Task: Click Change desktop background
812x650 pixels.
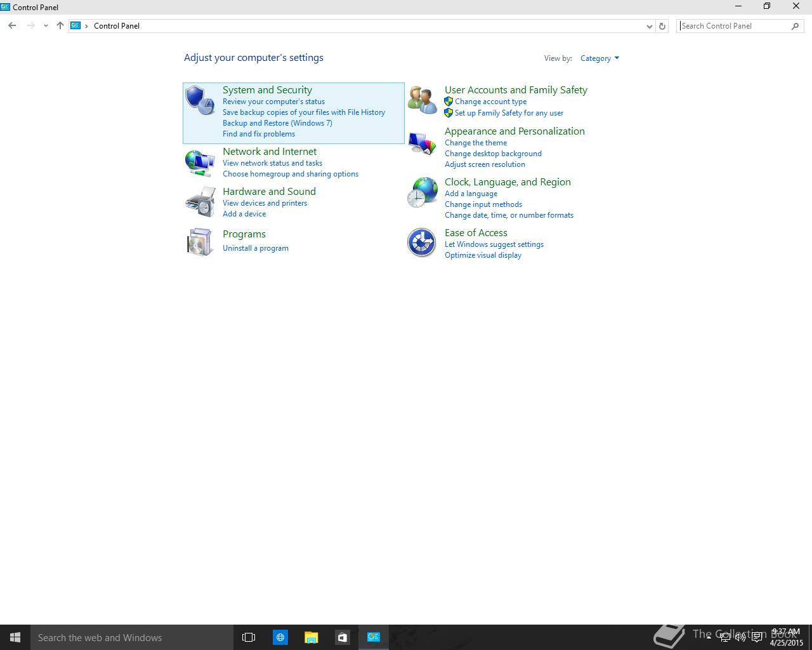Action: coord(493,154)
